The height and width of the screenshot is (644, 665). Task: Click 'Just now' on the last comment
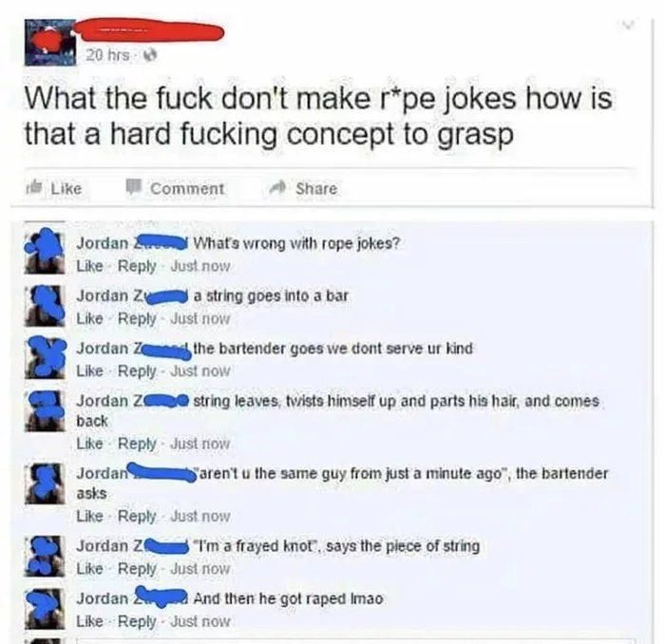click(200, 621)
